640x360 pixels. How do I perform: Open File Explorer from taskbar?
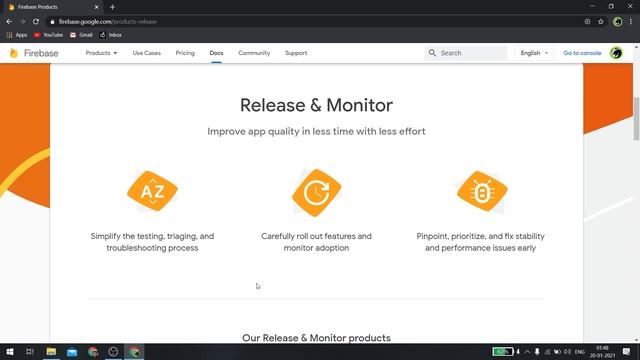(51, 351)
